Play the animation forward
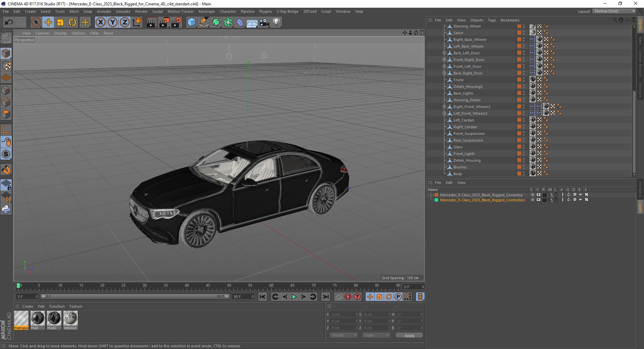This screenshot has height=349, width=644. (294, 297)
